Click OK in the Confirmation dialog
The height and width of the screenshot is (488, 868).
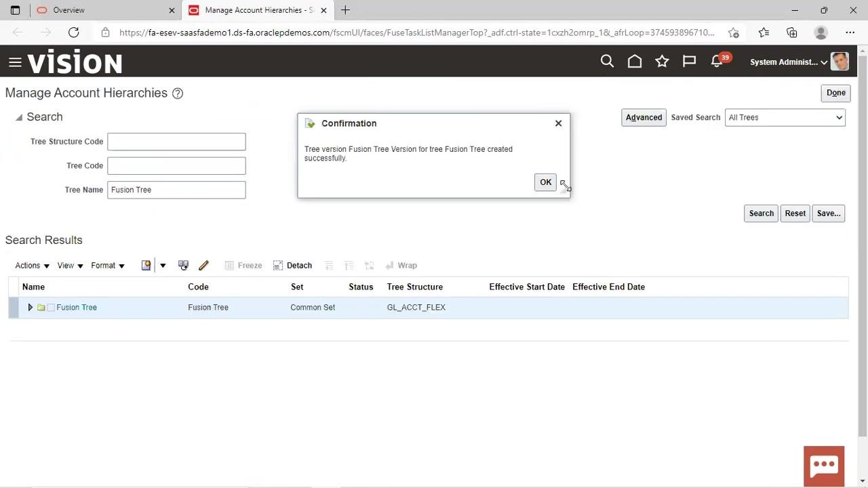pos(546,182)
